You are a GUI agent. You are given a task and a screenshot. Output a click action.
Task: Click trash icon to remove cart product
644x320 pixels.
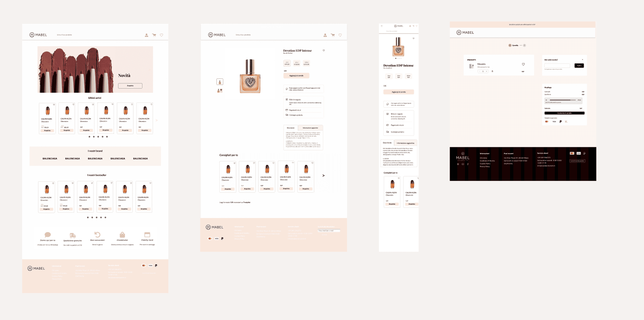(492, 71)
